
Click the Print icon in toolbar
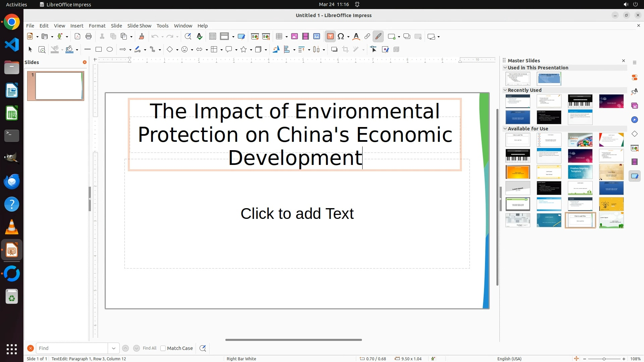tap(89, 37)
